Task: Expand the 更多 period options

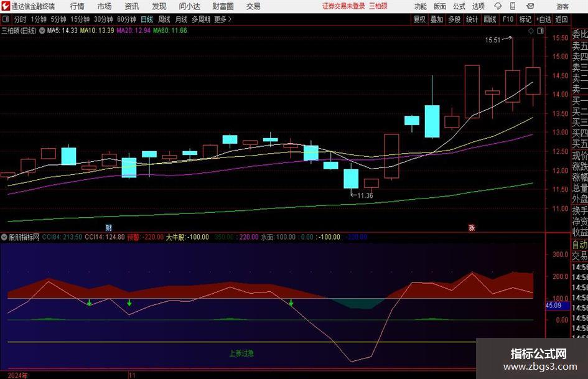Action: tap(223, 19)
